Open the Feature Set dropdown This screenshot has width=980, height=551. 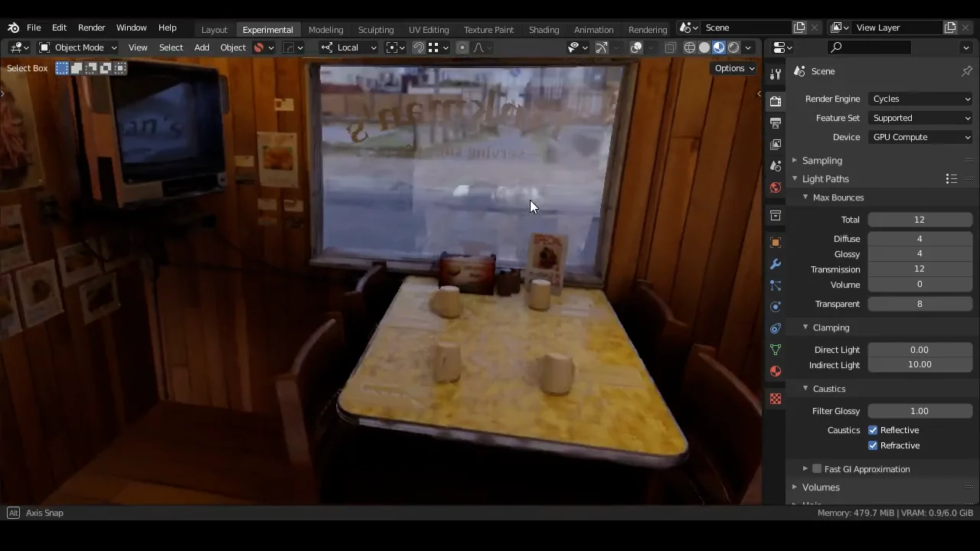(920, 118)
